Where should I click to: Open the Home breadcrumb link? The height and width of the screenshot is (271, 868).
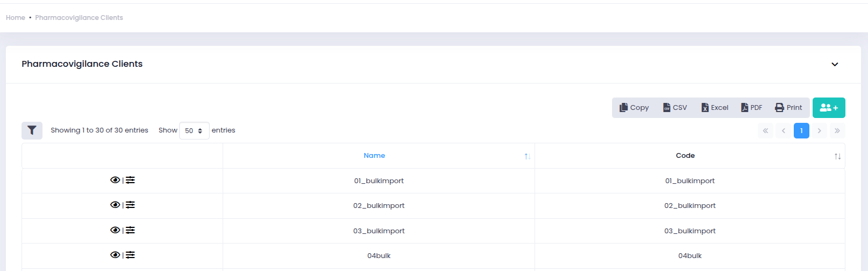[16, 18]
